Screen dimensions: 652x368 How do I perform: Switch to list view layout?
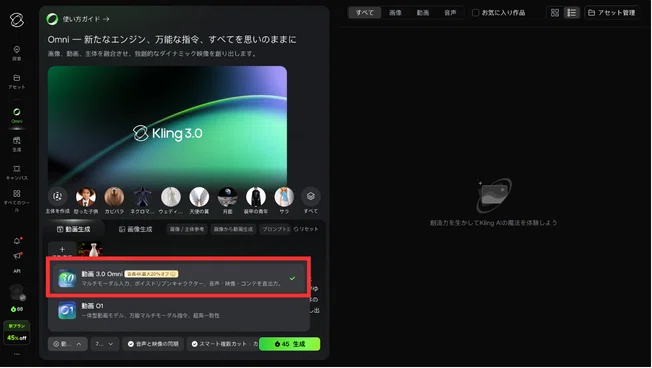pos(572,13)
